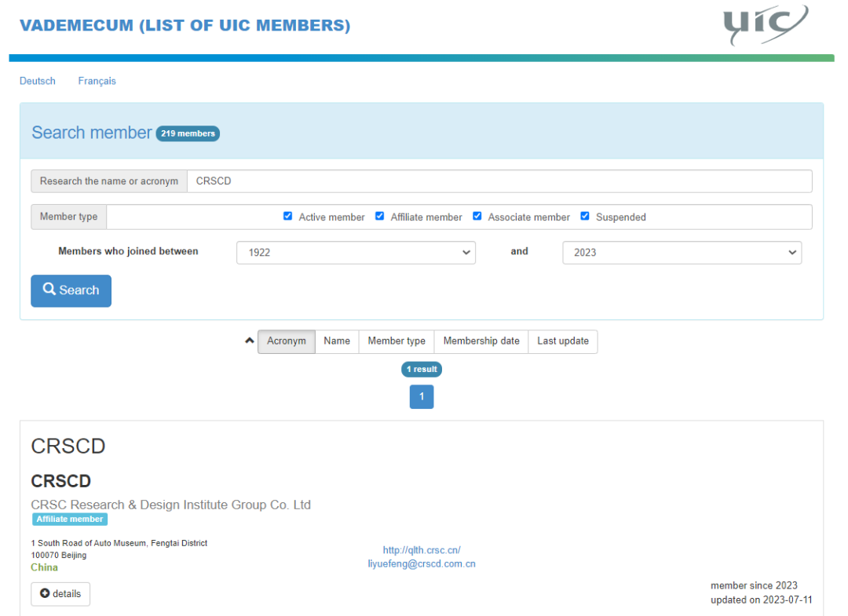Expand CRSCD details with plus button
The image size is (848, 616).
[x=60, y=594]
